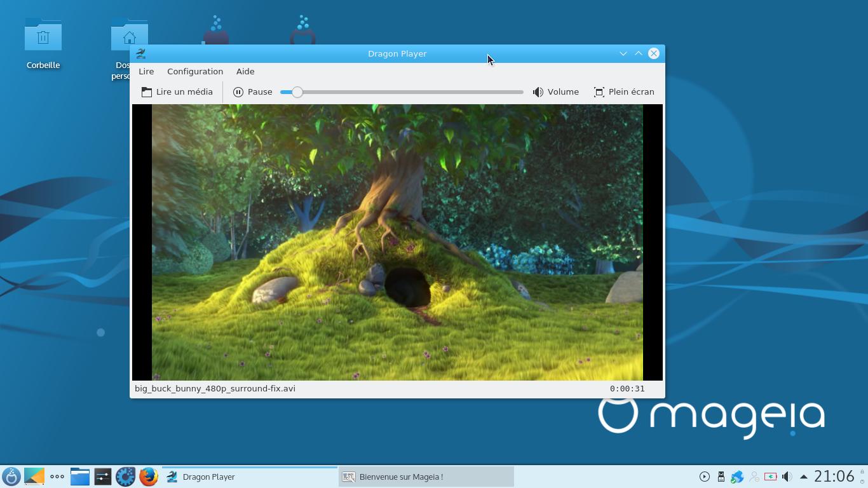Click the removable device tray icon
The image size is (868, 488).
(x=721, y=477)
